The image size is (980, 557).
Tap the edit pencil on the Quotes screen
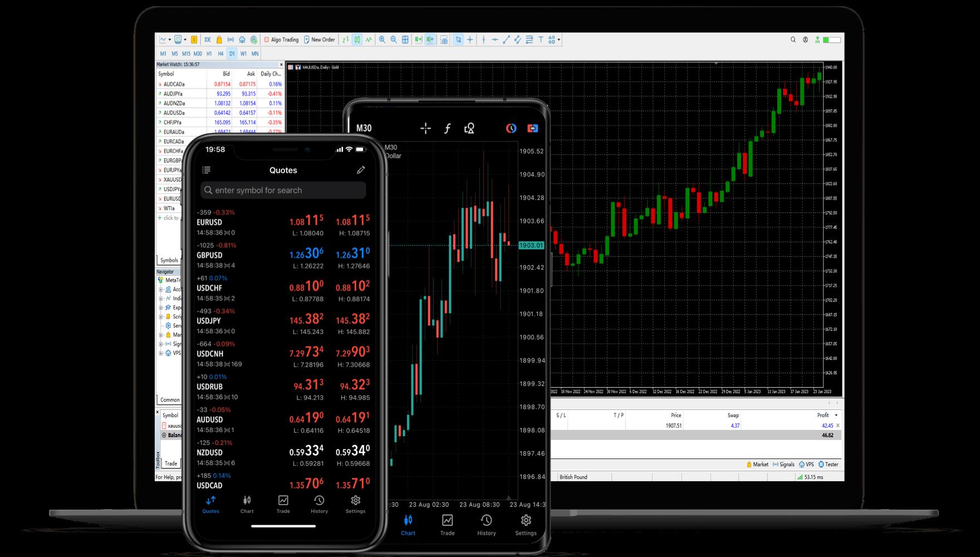pos(361,170)
